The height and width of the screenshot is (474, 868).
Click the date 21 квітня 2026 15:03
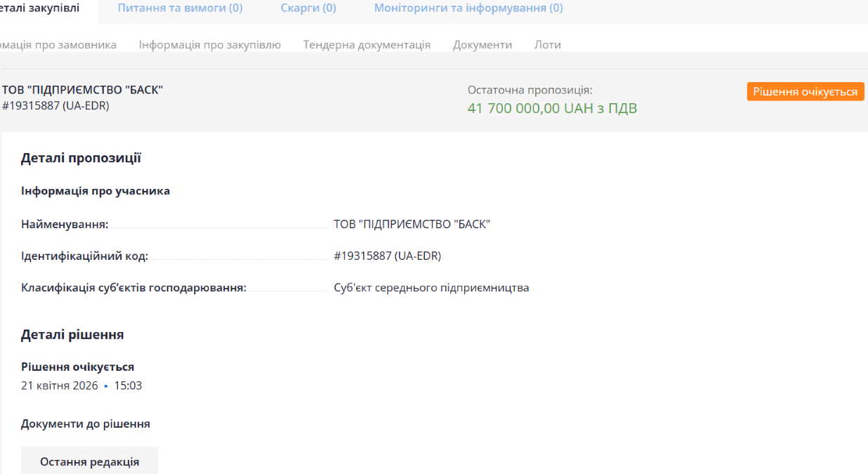tap(81, 386)
